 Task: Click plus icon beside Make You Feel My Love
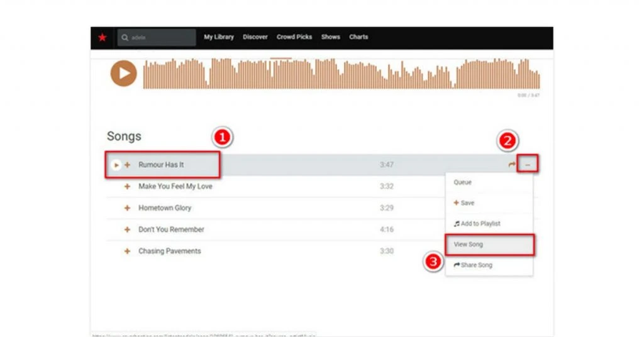point(127,186)
